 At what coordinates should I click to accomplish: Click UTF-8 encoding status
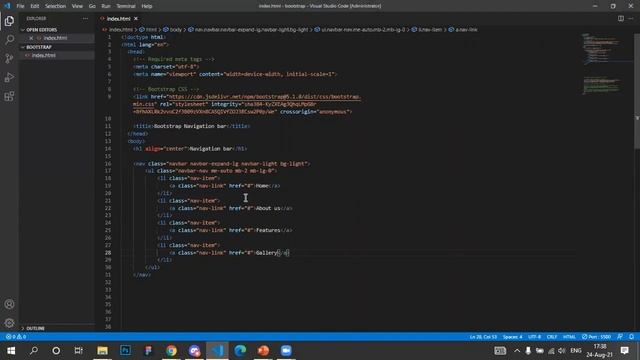point(534,337)
